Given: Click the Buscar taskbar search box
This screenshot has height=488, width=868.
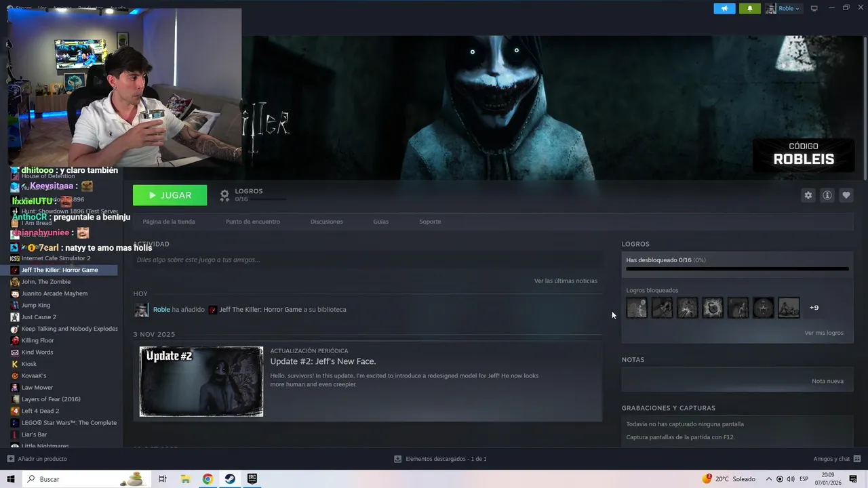Looking at the screenshot, I should click(87, 479).
